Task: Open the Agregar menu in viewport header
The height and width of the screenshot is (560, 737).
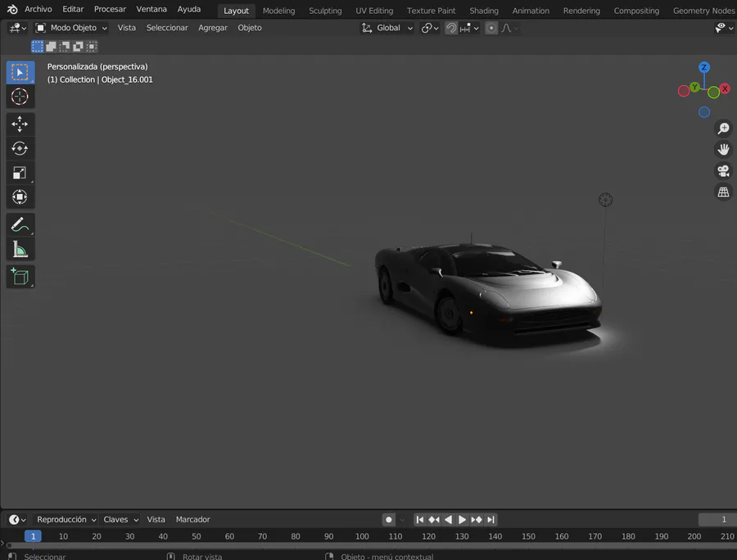Action: click(212, 28)
